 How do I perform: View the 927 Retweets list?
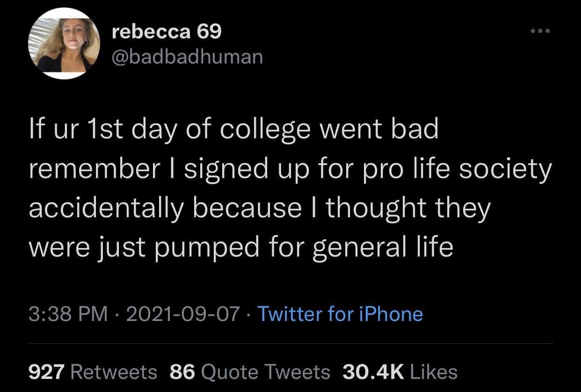(x=93, y=372)
